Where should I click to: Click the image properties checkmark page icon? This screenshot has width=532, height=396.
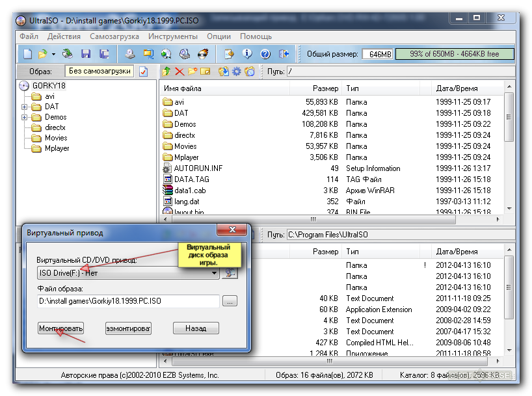point(144,72)
